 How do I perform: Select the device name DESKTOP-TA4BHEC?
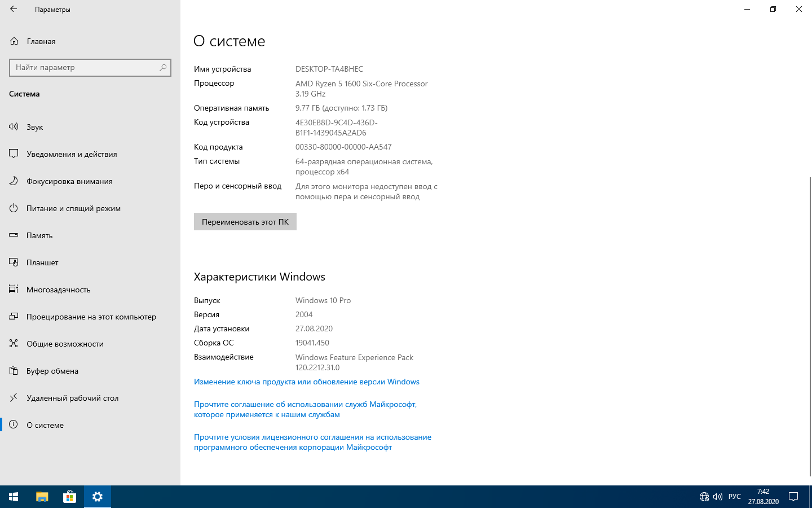(x=329, y=69)
